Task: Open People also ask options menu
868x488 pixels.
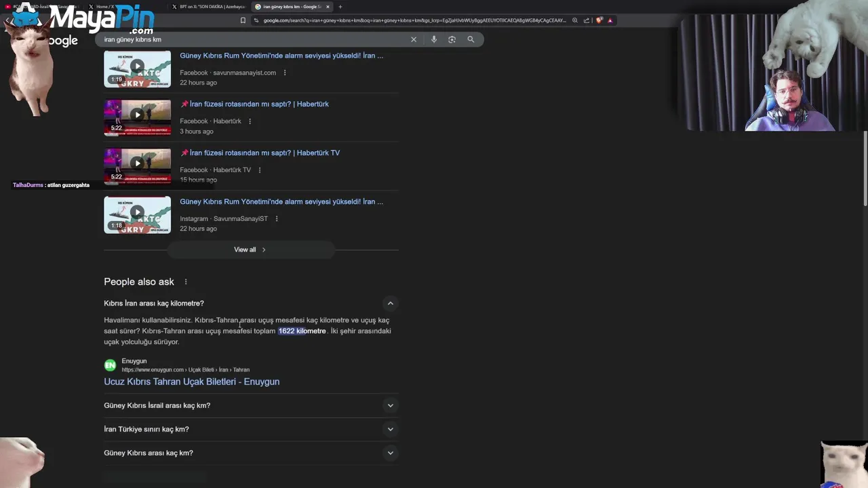Action: coord(186,282)
